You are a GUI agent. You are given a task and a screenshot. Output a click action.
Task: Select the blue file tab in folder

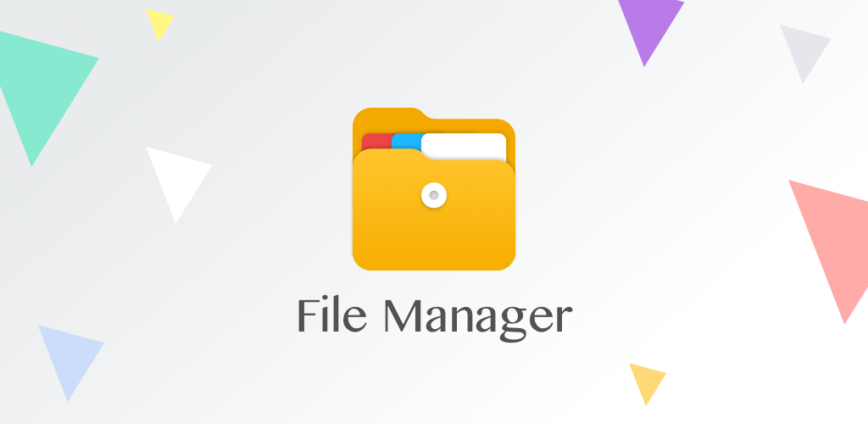point(406,141)
